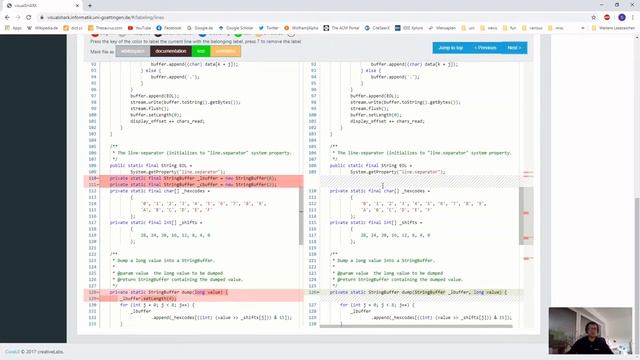Click the Jump to top button
This screenshot has width=640, height=360.
coord(450,48)
